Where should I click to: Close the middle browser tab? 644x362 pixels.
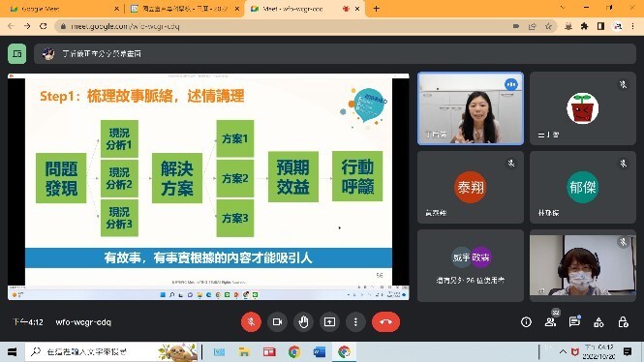pos(237,9)
